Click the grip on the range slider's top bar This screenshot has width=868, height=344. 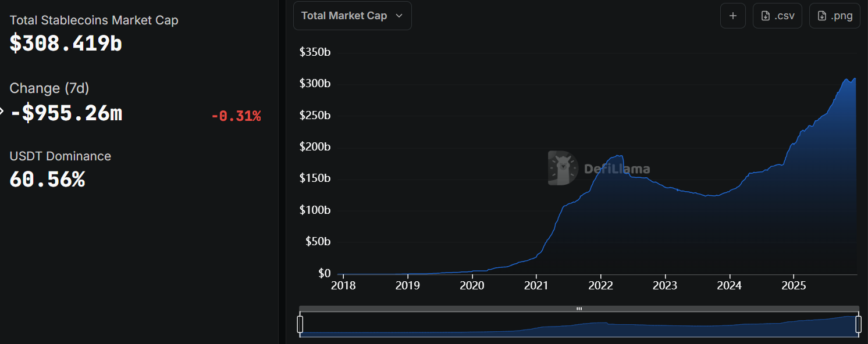point(579,309)
